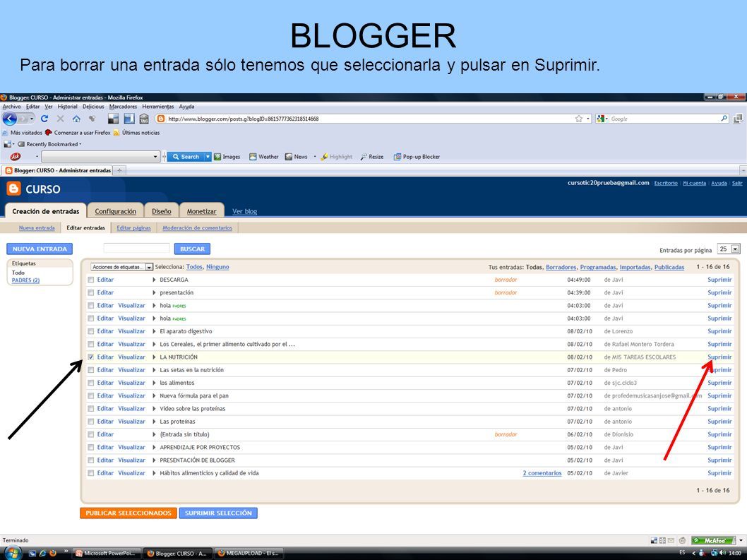Check the box for Las setas en la nutrición

click(x=91, y=370)
